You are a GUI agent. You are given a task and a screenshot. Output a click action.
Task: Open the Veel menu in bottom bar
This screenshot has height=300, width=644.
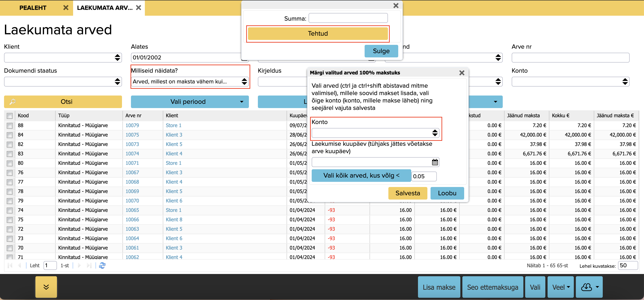pos(560,287)
